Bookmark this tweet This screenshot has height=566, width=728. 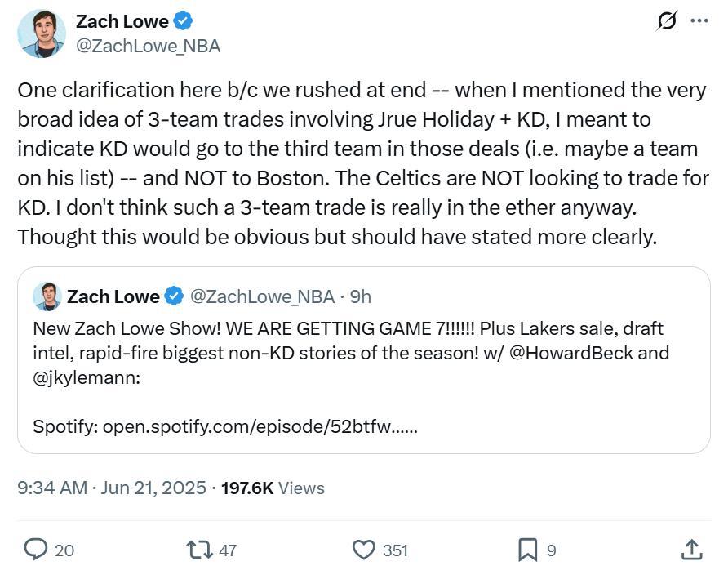[x=527, y=550]
